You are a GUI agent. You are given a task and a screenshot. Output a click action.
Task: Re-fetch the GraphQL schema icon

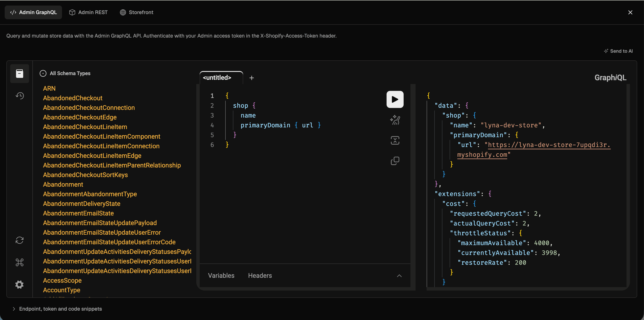(20, 240)
